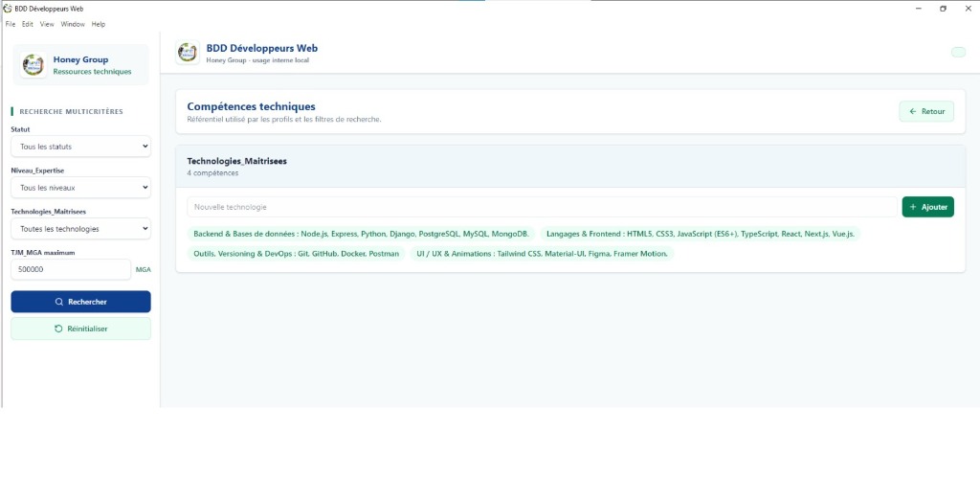
Task: Click the app icon in title bar
Action: pyautogui.click(x=8, y=9)
